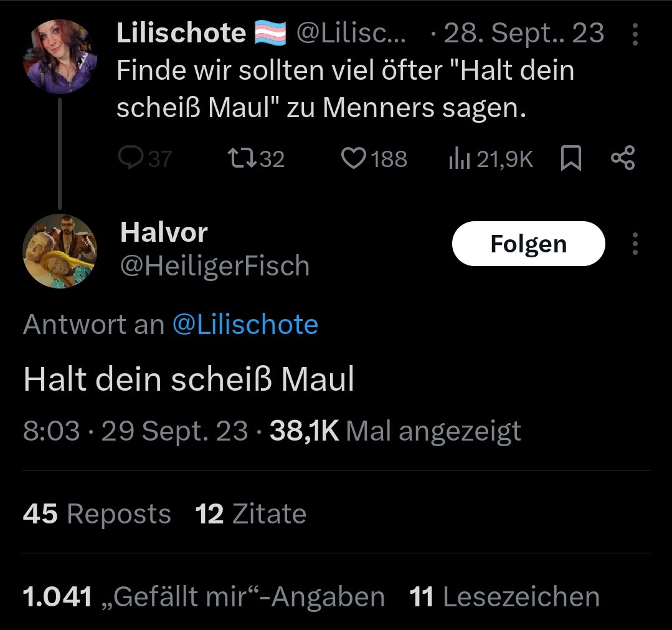Open view analytics icon showing 21,9K

[459, 159]
